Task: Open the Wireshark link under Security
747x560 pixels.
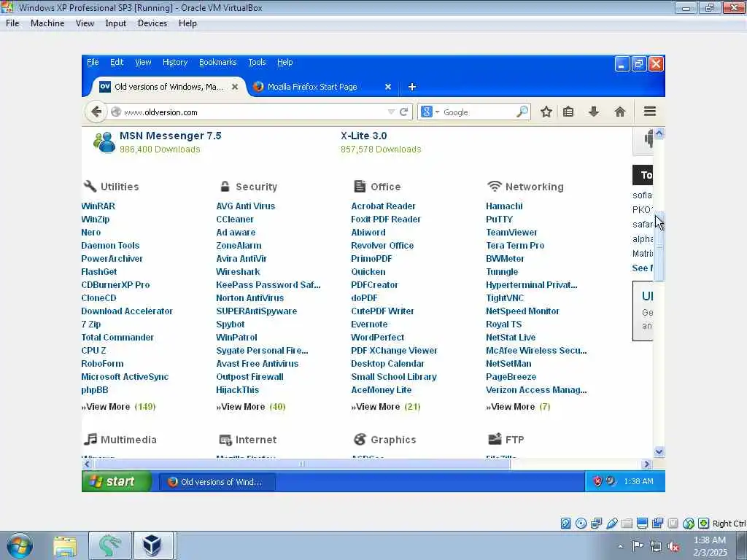Action: tap(238, 272)
